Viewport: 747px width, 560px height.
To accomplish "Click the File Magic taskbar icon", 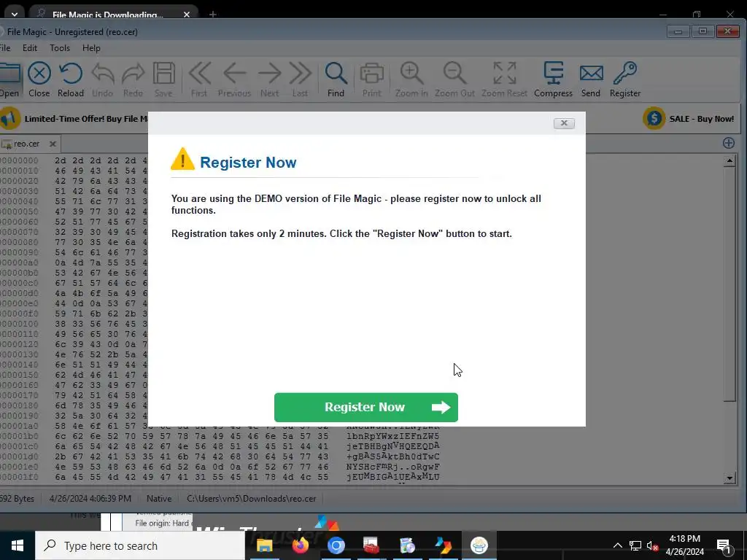I will 479,545.
